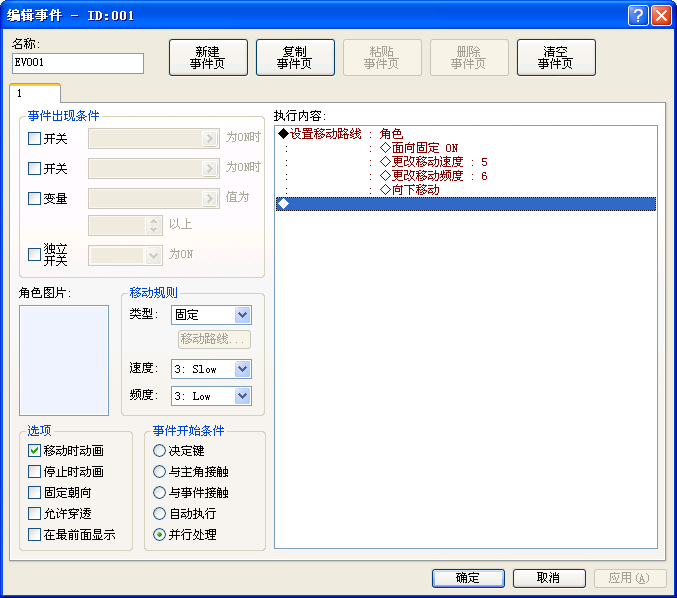Enable the 独立开关 condition checkbox
The height and width of the screenshot is (598, 677).
click(x=34, y=254)
